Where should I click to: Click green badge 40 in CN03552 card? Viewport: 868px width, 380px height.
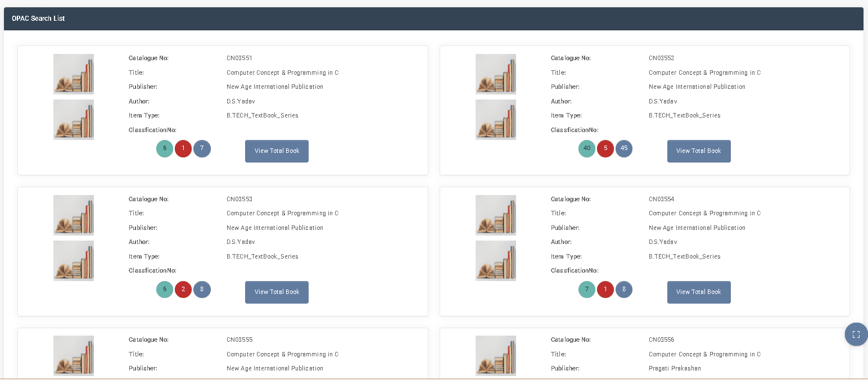[x=587, y=148]
